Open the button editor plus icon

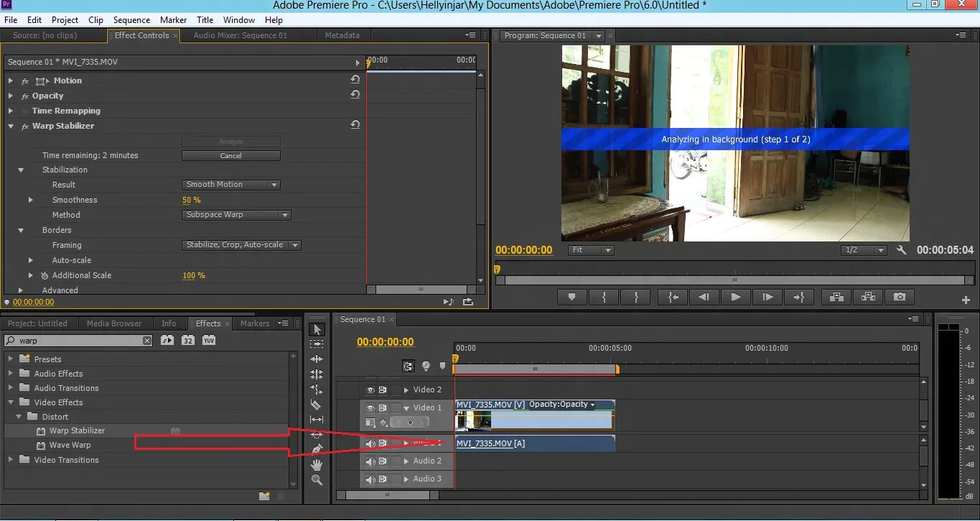tap(966, 300)
